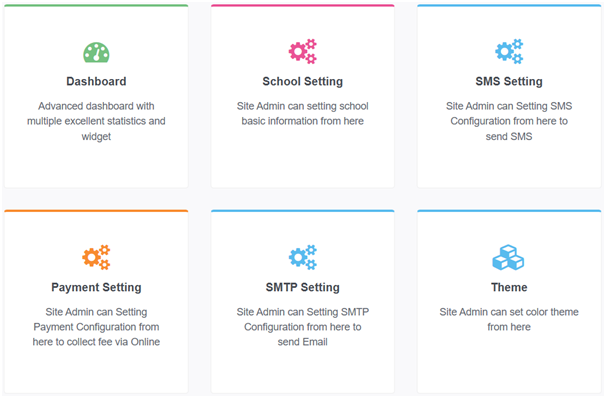This screenshot has height=398, width=606.
Task: Select the SMS Setting title
Action: click(x=509, y=81)
